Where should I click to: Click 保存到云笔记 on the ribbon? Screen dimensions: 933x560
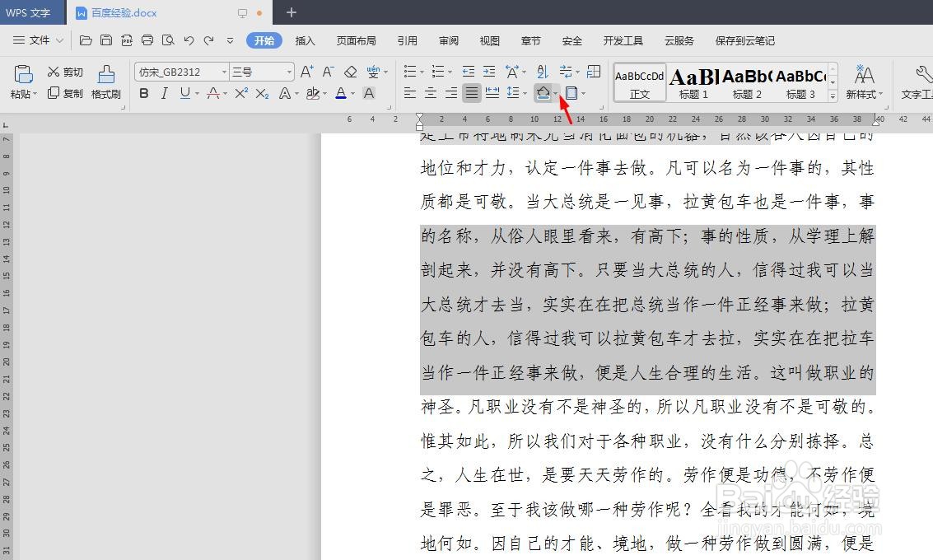click(744, 40)
